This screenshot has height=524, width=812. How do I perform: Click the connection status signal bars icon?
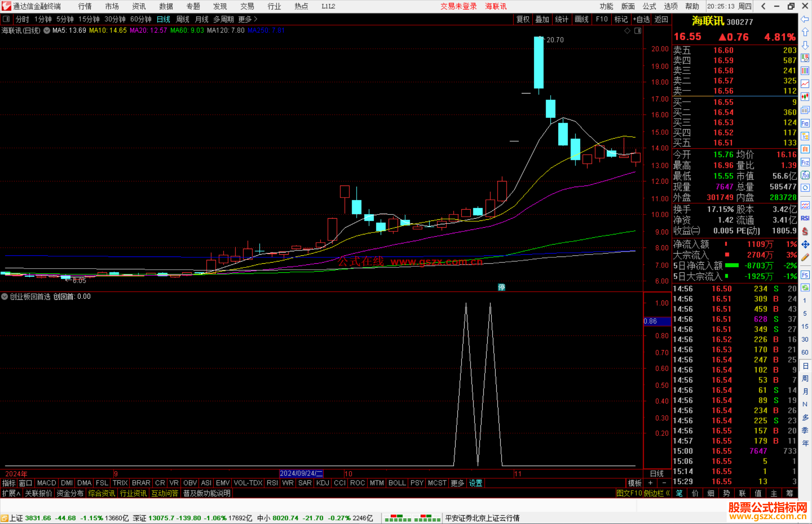pos(412,518)
